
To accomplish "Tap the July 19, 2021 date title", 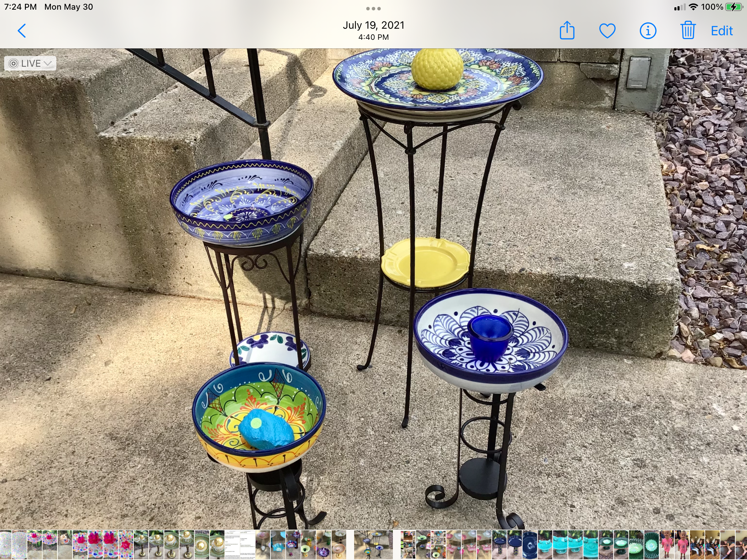I will pos(373,25).
